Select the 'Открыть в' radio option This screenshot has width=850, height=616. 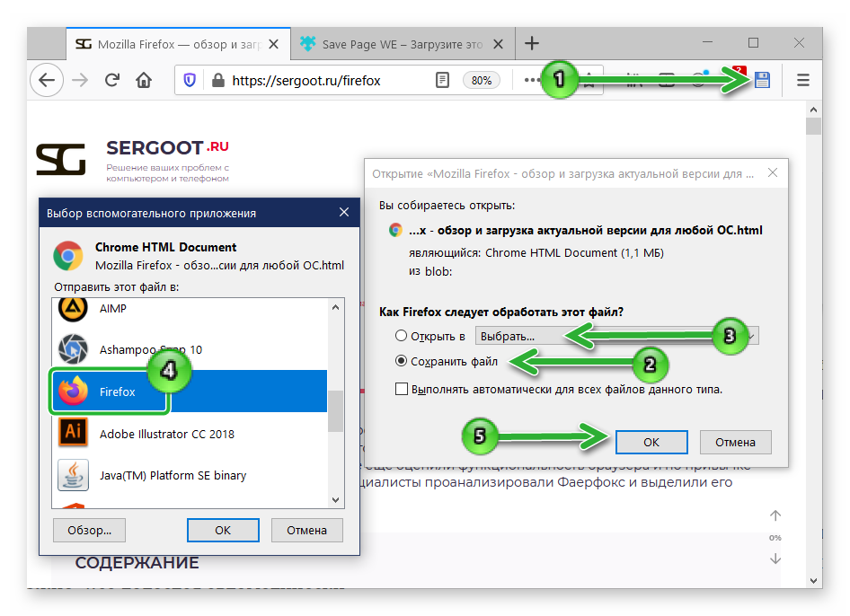[402, 336]
